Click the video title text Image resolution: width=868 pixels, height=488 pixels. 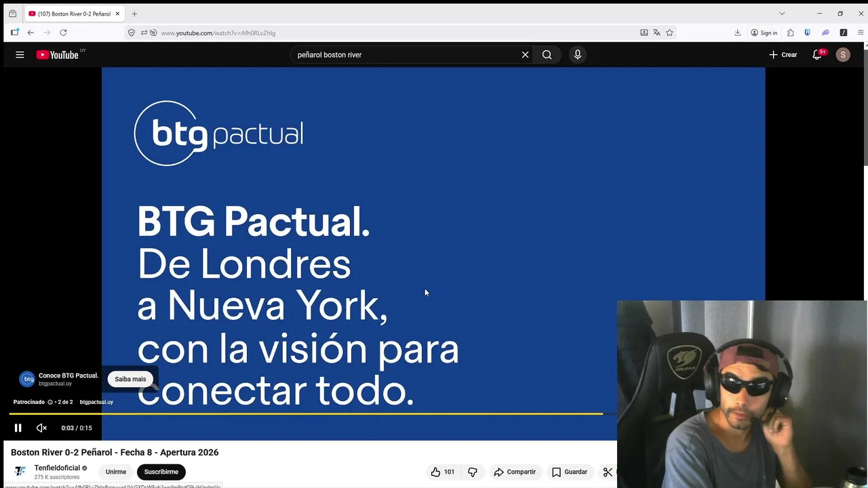115,452
